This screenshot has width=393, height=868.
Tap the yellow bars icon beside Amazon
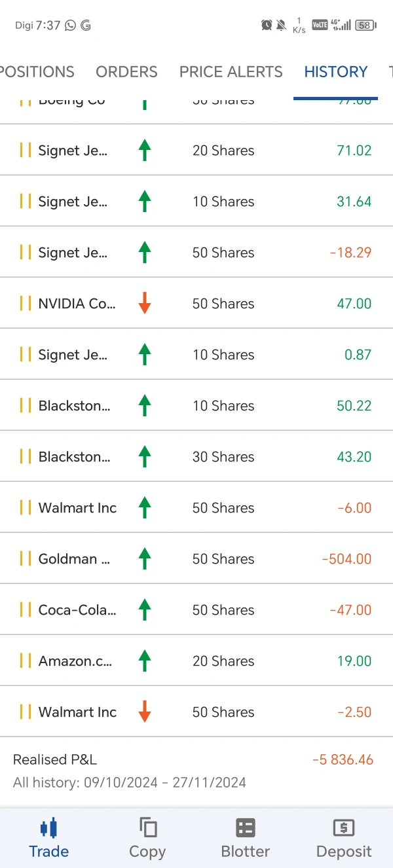click(26, 660)
